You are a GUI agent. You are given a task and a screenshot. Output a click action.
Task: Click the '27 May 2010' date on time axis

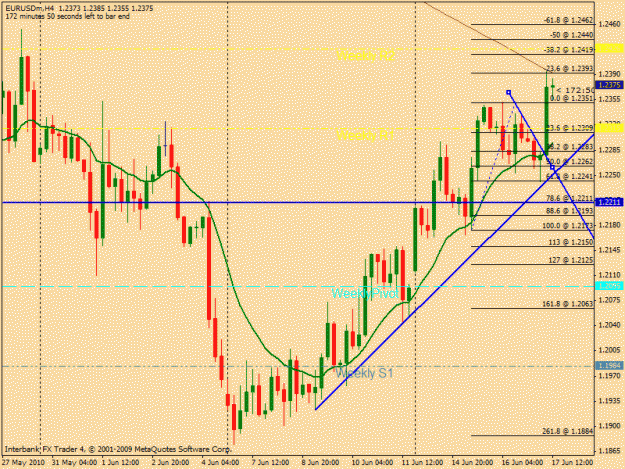coord(23,463)
